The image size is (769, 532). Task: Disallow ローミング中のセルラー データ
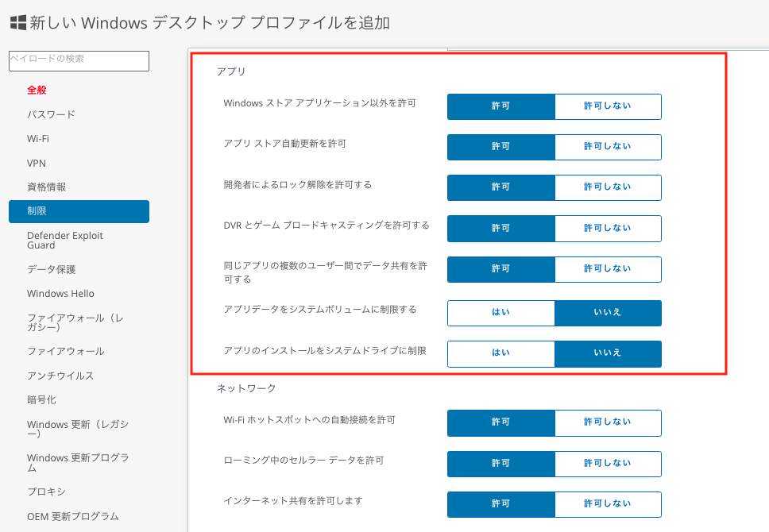pyautogui.click(x=608, y=464)
